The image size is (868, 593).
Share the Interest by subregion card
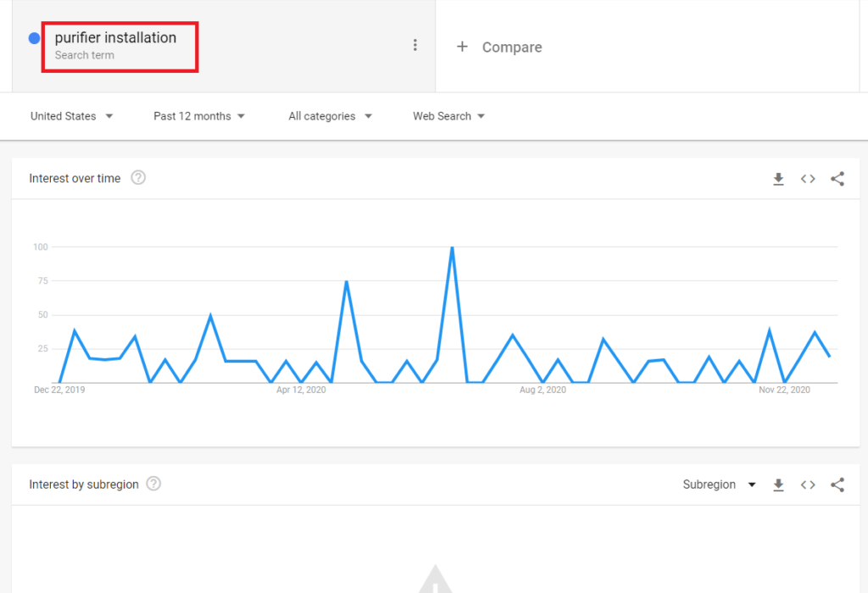pos(837,485)
